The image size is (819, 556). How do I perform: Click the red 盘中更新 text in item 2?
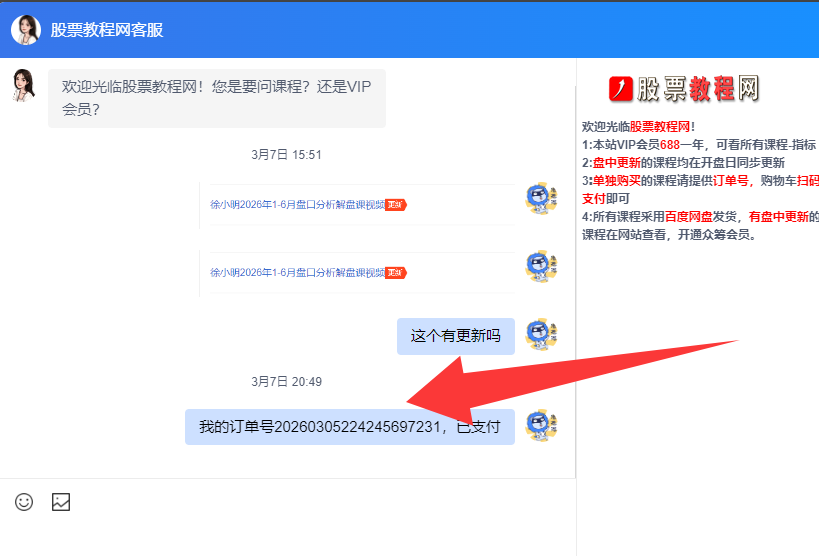click(612, 163)
